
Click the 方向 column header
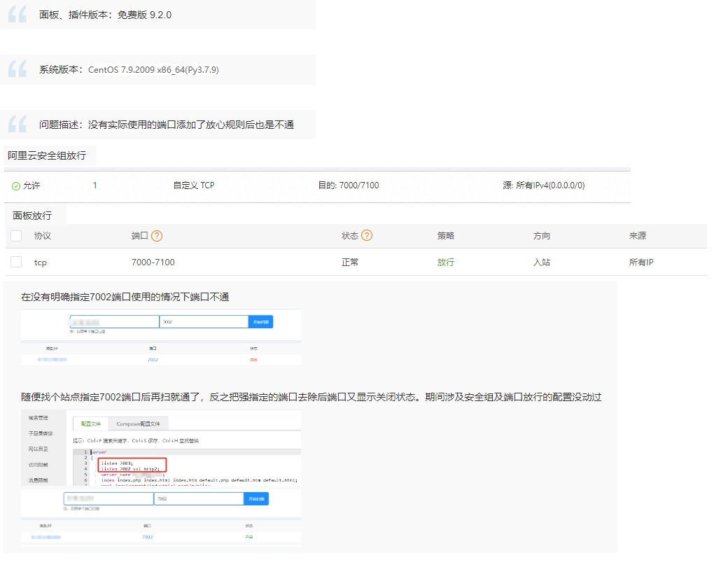pyautogui.click(x=541, y=236)
